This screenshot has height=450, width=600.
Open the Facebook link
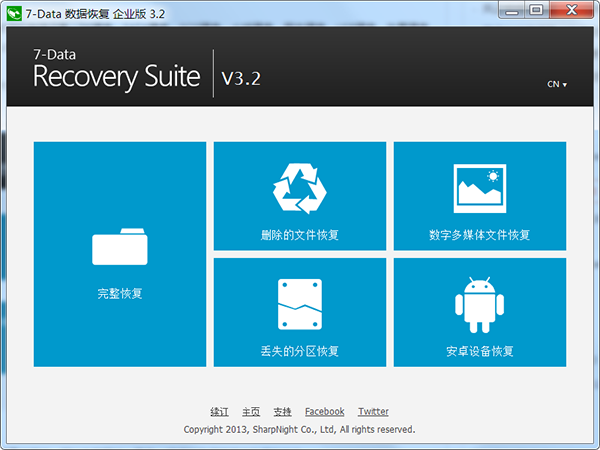(x=324, y=412)
